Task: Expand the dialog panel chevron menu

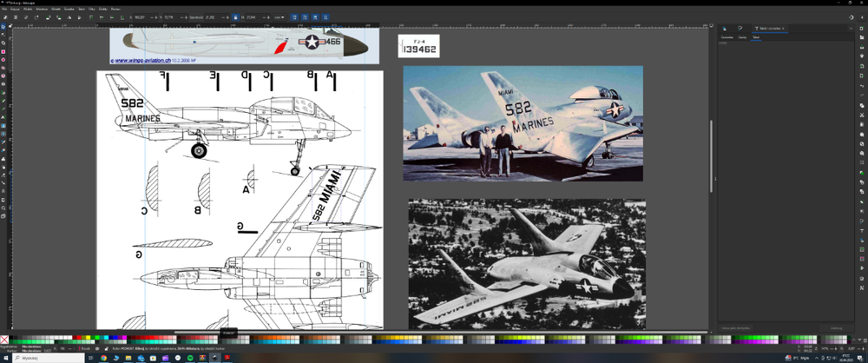Action: click(x=851, y=29)
